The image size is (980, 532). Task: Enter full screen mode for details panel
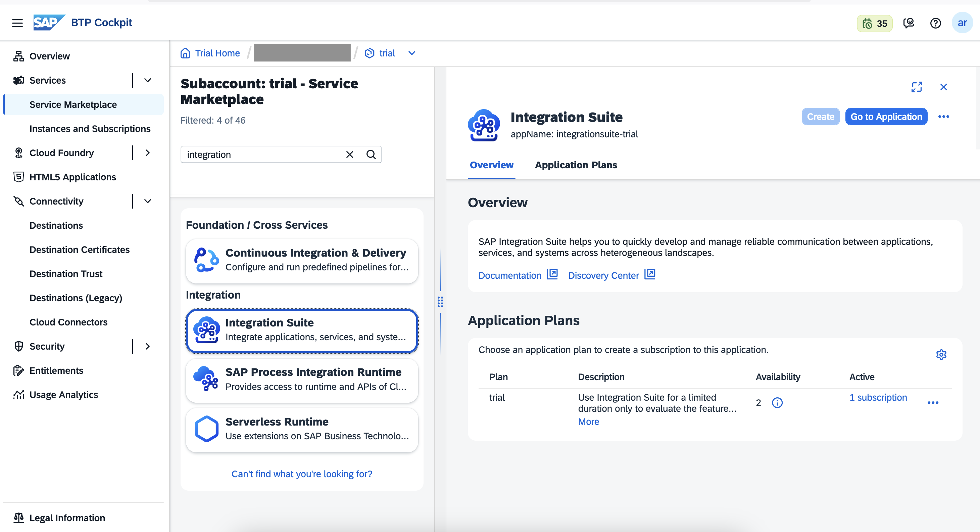click(917, 87)
